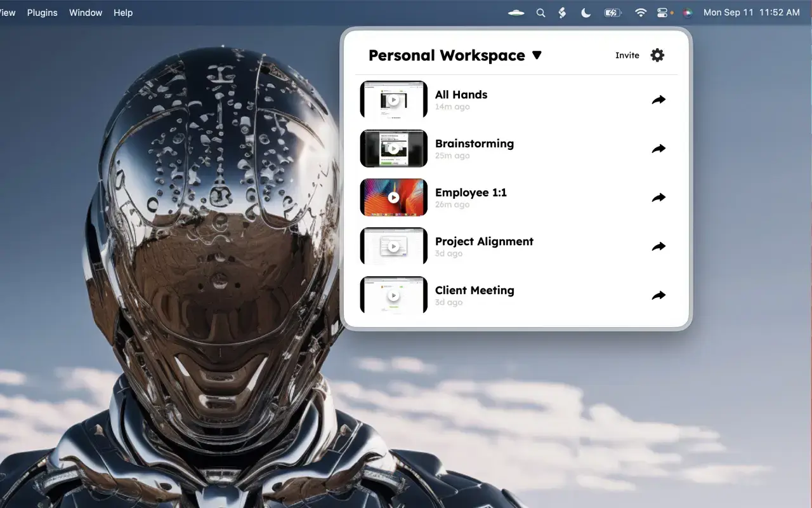Viewport: 812px width, 508px height.
Task: Open the Window menu
Action: (86, 13)
